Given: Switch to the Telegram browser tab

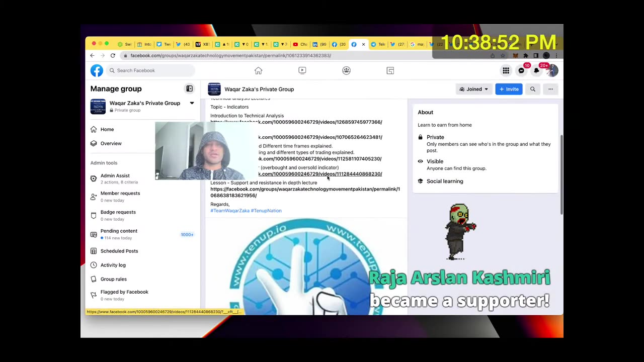Looking at the screenshot, I should tap(377, 44).
